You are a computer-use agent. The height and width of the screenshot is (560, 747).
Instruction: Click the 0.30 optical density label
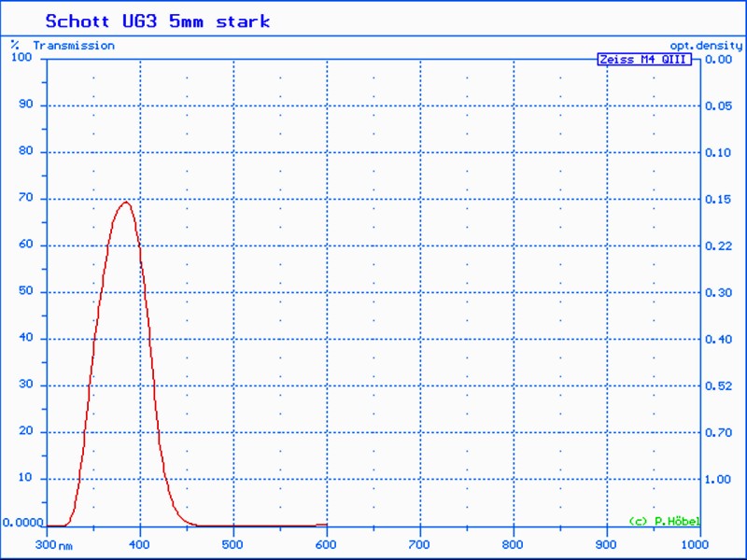718,292
